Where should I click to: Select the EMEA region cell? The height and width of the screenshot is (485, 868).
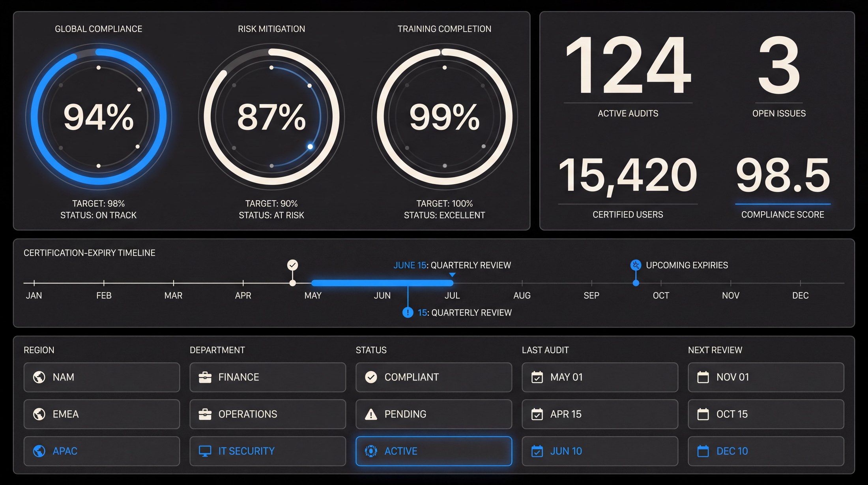pyautogui.click(x=102, y=414)
